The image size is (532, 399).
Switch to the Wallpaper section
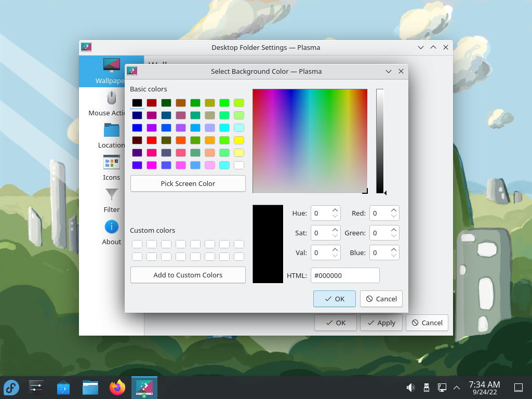coord(112,71)
